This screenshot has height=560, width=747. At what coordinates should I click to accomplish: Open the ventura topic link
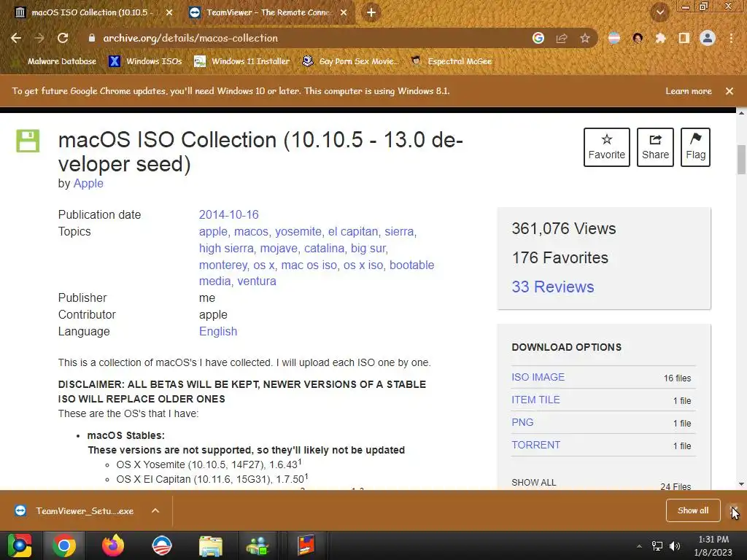click(257, 281)
